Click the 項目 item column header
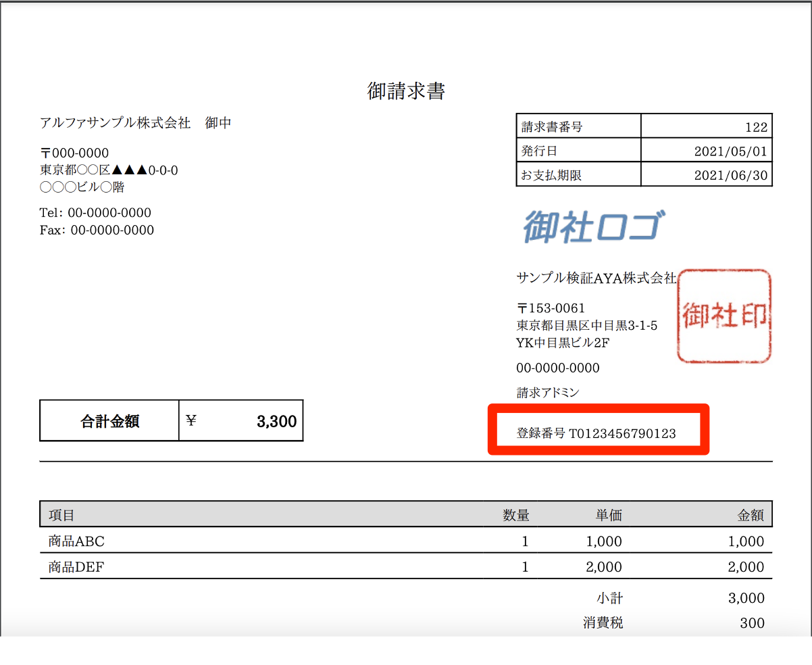Image resolution: width=812 pixels, height=665 pixels. [59, 514]
